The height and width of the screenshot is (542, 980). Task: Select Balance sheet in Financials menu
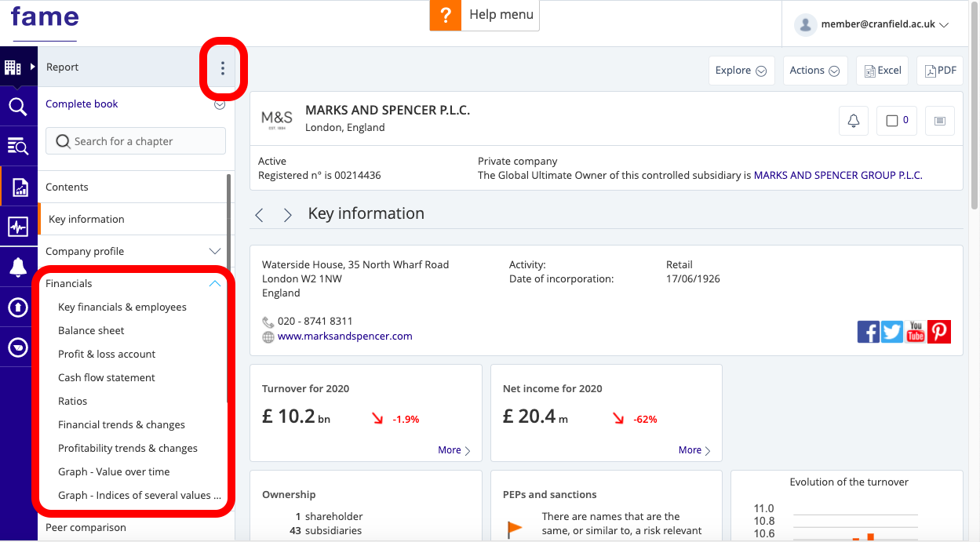91,331
